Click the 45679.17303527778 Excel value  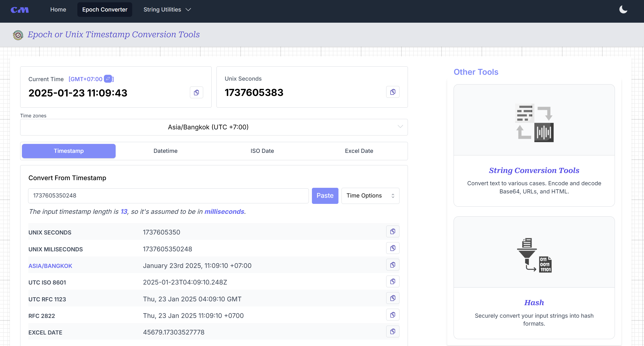pos(174,332)
